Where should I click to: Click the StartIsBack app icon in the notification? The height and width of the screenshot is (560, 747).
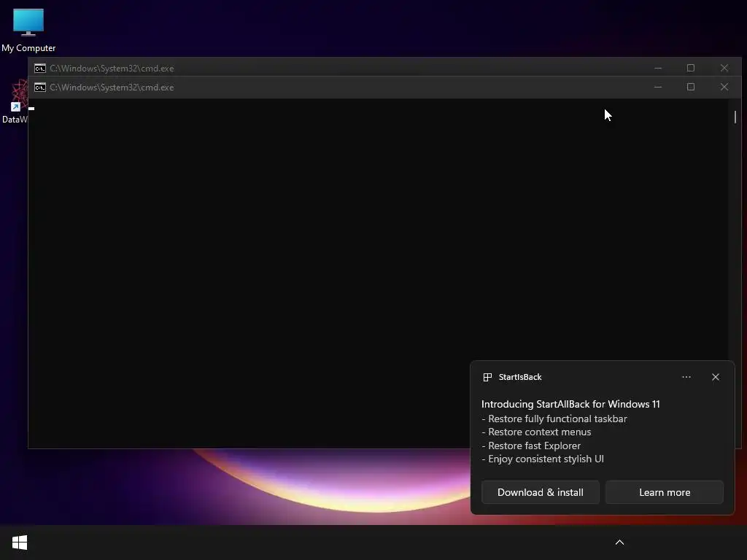(487, 377)
